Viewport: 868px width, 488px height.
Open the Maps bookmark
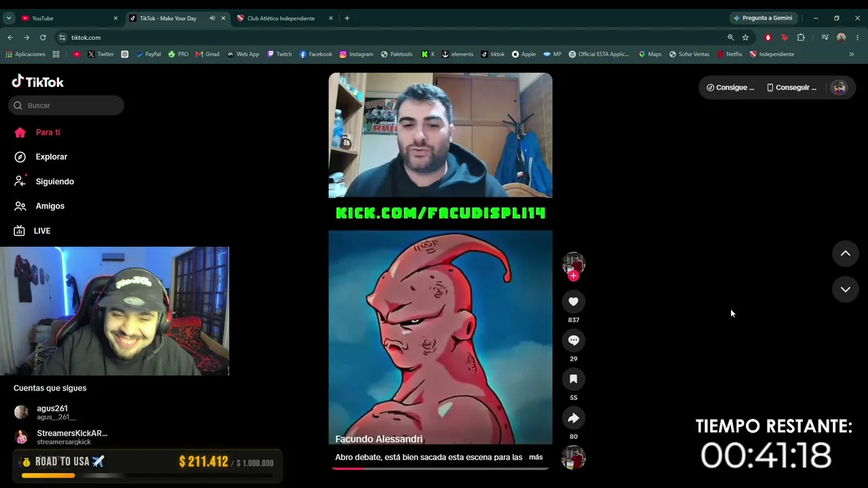(x=650, y=54)
